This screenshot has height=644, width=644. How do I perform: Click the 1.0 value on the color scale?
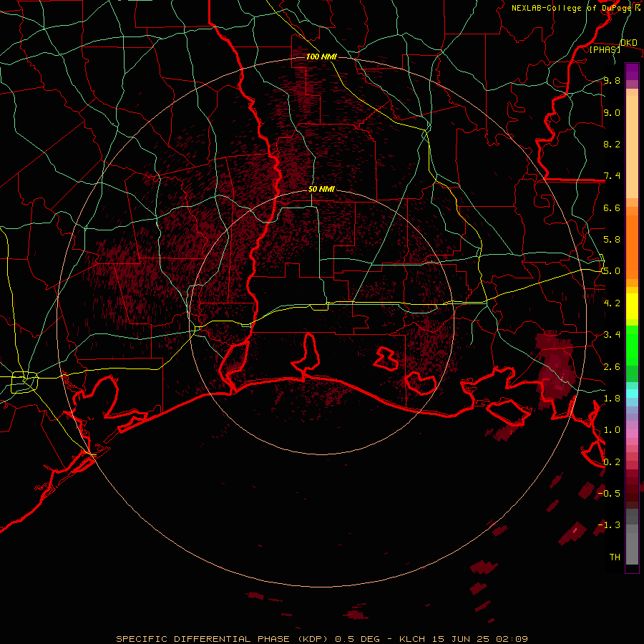click(x=612, y=430)
